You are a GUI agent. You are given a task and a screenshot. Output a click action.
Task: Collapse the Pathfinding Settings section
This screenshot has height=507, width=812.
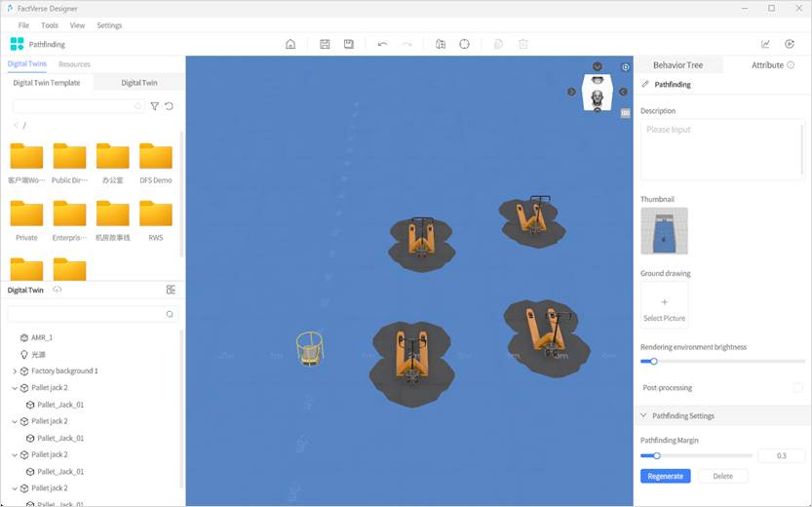click(643, 416)
